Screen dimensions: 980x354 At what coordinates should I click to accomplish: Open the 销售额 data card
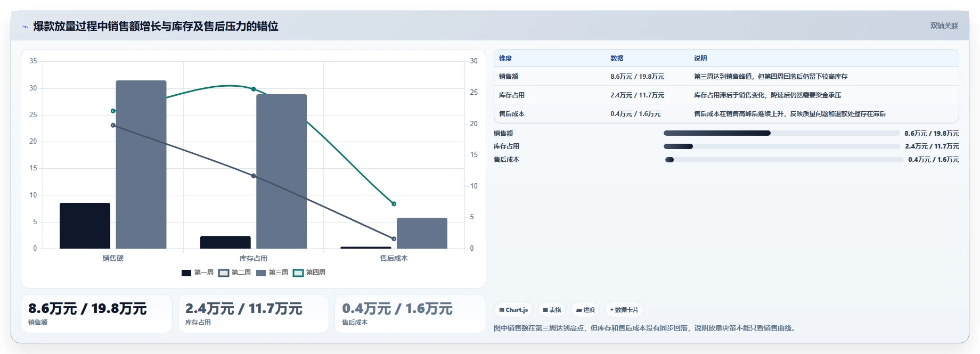pyautogui.click(x=96, y=314)
